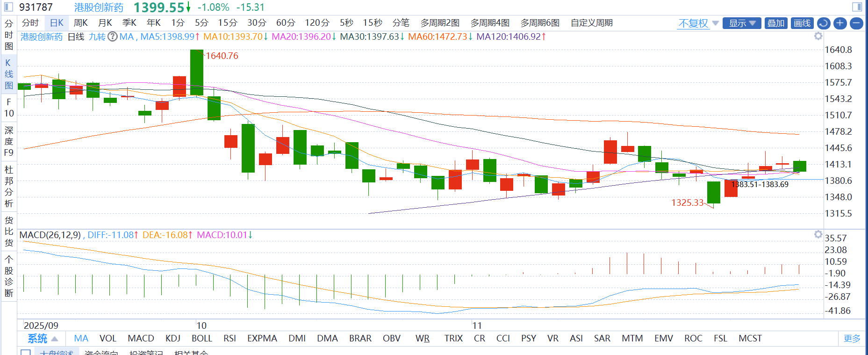Select KDJ indicator tab
Image resolution: width=868 pixels, height=355 pixels.
click(173, 338)
